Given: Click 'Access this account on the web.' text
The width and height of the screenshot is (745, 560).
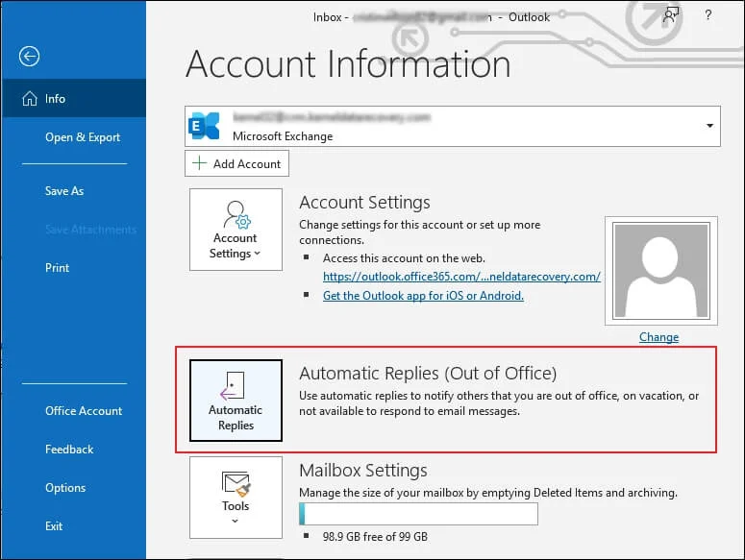Looking at the screenshot, I should click(x=404, y=258).
